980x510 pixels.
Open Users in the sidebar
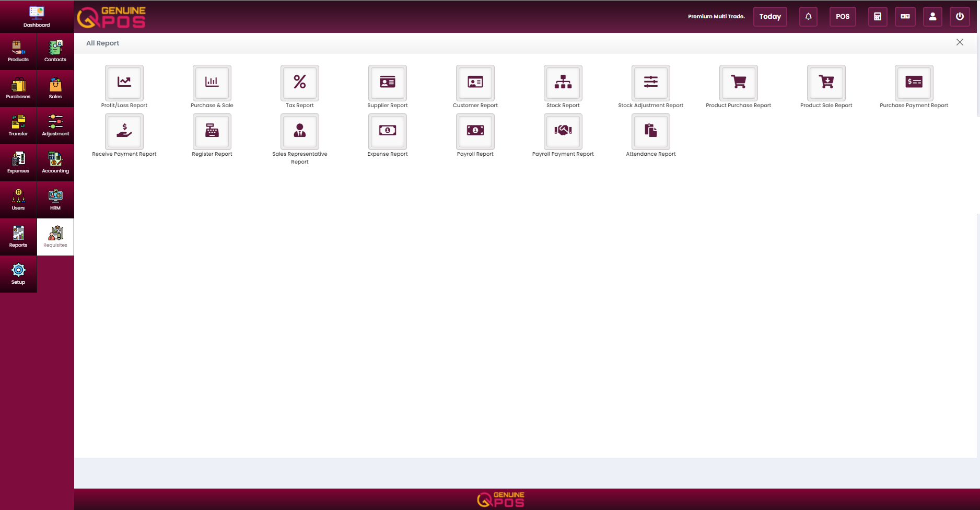point(18,200)
